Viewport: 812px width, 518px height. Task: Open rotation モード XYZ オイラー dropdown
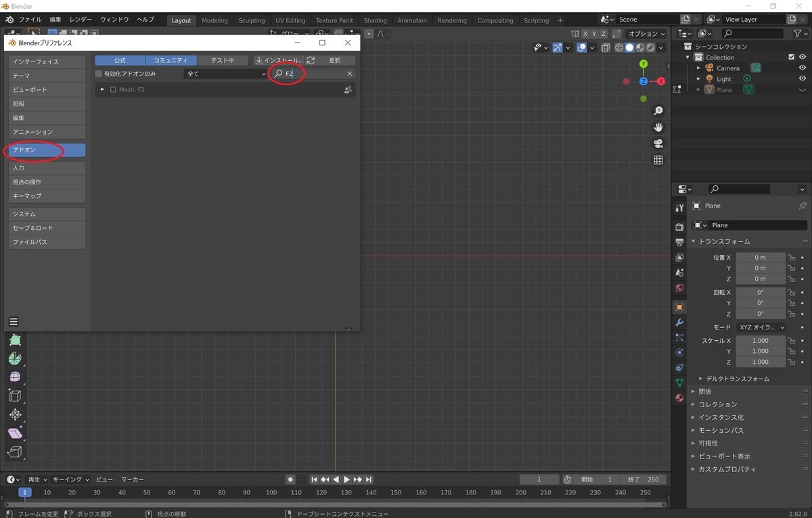(x=761, y=327)
